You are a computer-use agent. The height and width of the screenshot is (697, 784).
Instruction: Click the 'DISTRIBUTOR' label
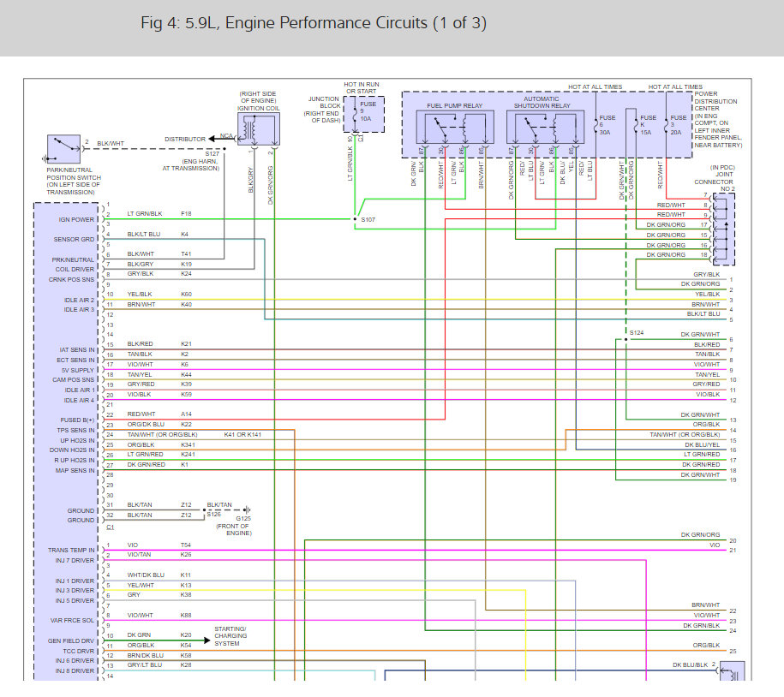185,139
